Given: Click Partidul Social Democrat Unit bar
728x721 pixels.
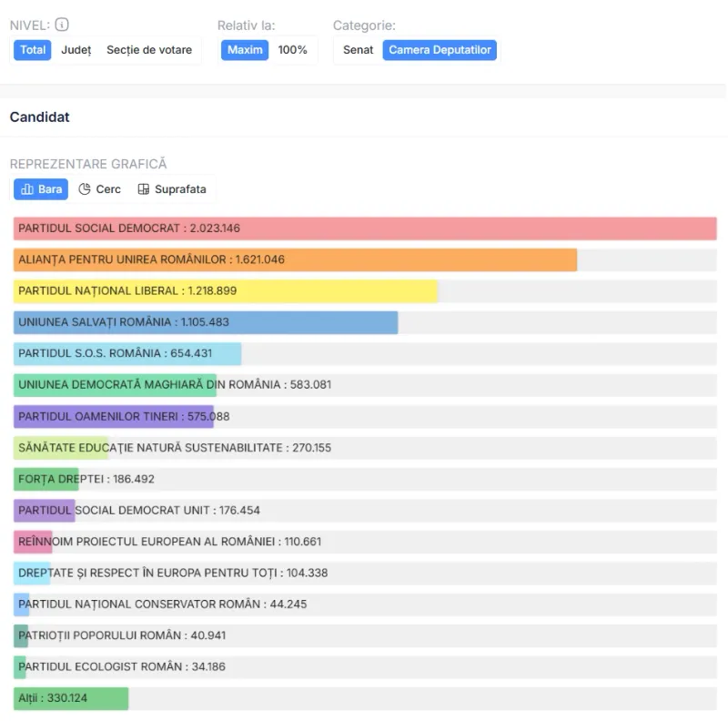Looking at the screenshot, I should [x=44, y=511].
